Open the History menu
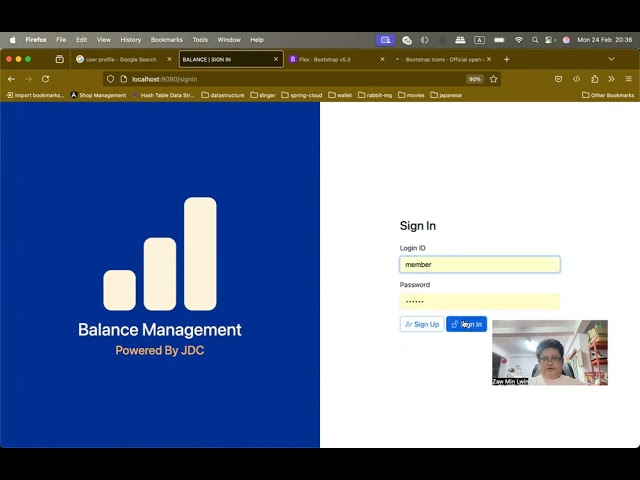 click(x=131, y=40)
